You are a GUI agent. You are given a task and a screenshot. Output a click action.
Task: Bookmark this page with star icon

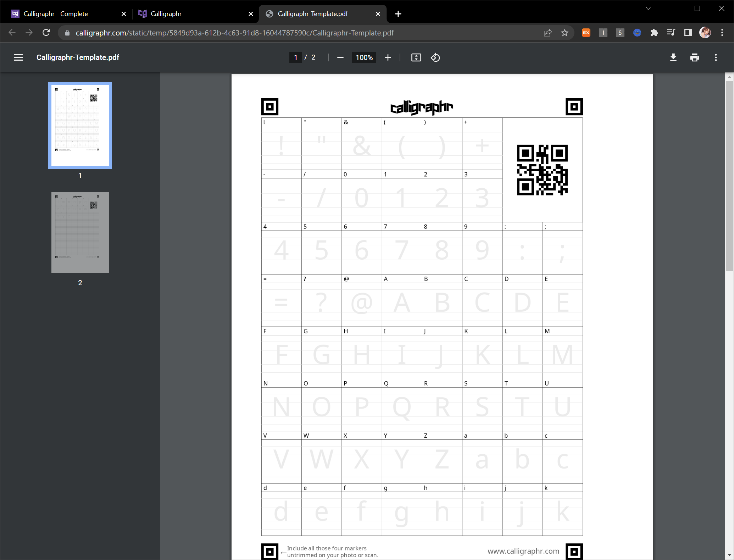coord(565,33)
